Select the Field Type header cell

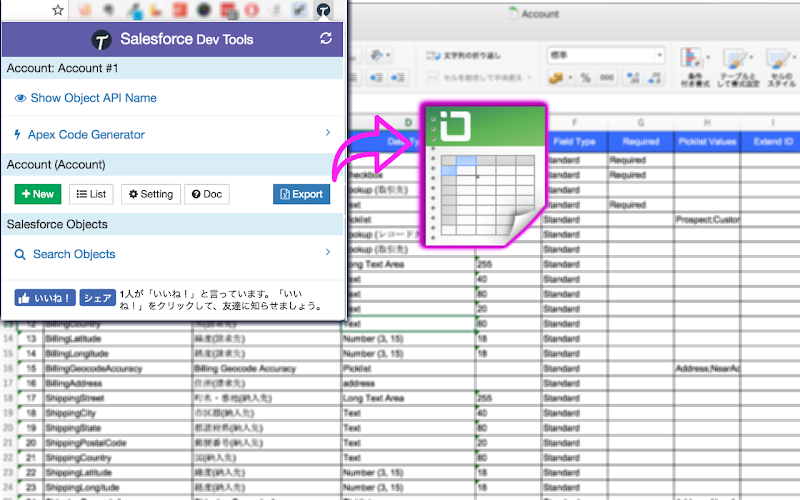point(574,142)
